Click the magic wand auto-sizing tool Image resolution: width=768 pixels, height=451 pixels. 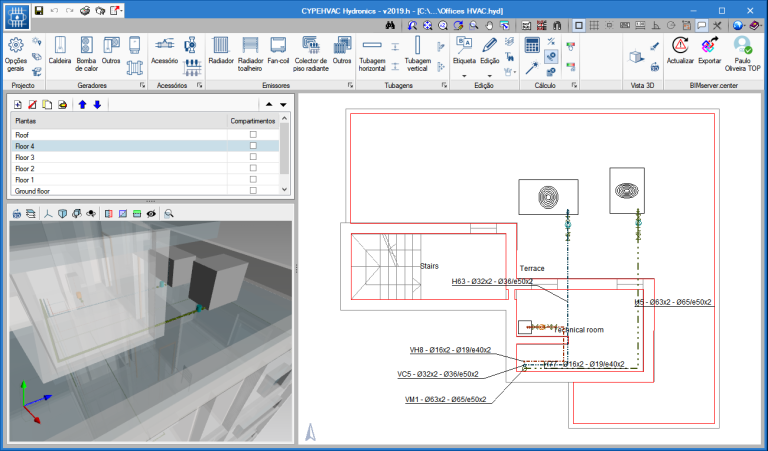[532, 68]
